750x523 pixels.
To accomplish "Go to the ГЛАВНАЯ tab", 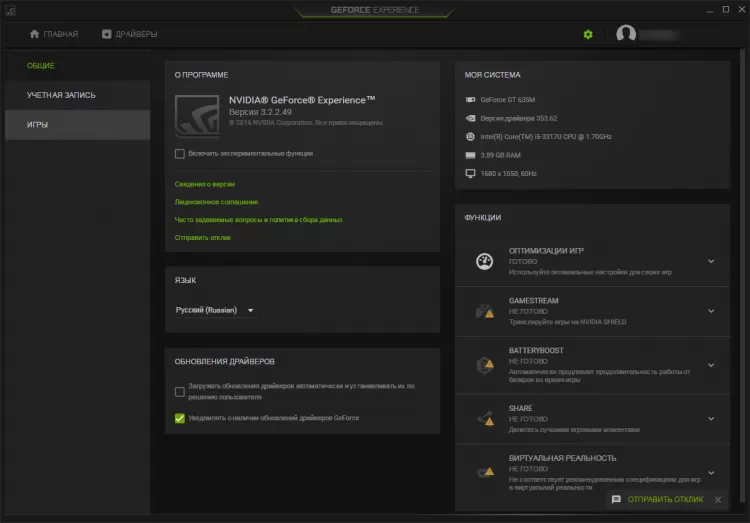I will [x=54, y=34].
